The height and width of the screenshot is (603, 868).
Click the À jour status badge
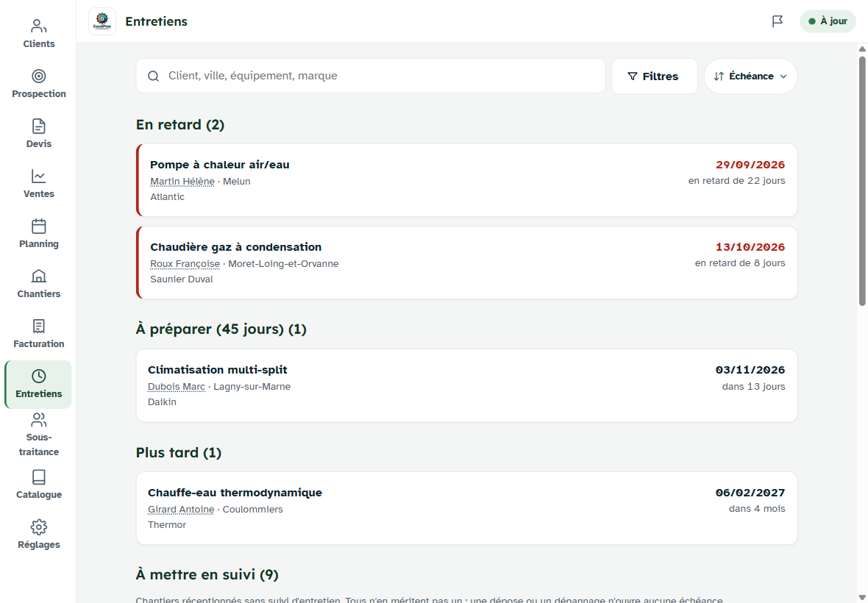click(828, 21)
